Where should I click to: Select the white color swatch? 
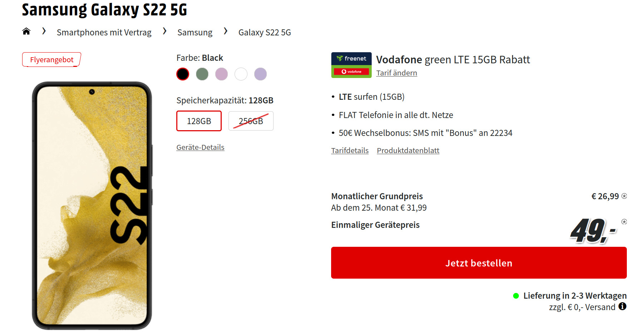(x=241, y=74)
